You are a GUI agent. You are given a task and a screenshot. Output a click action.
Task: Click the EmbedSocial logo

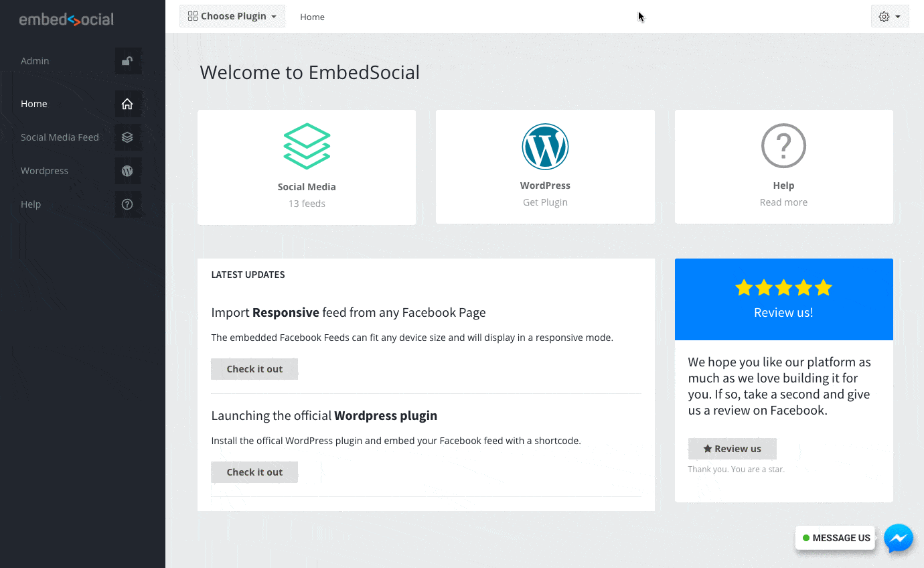click(66, 19)
